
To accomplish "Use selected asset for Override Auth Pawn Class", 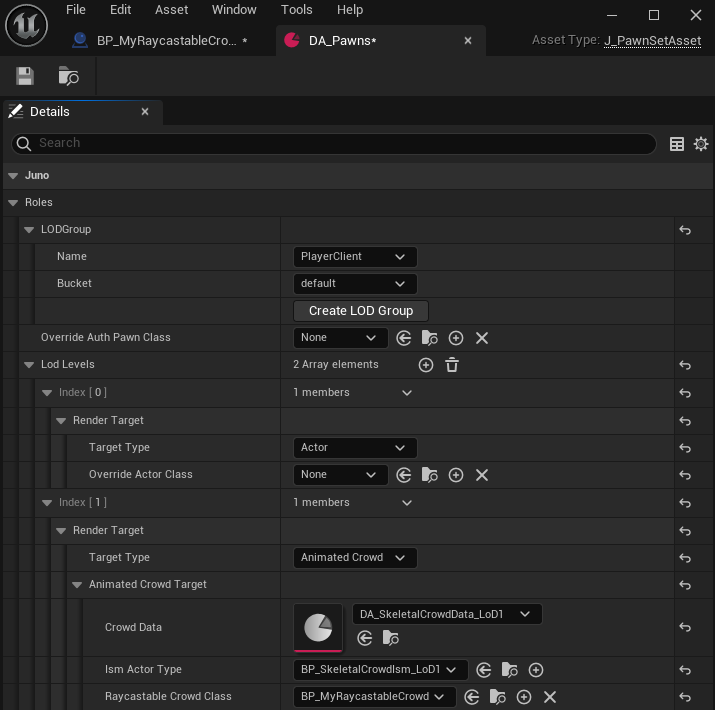I will 404,338.
